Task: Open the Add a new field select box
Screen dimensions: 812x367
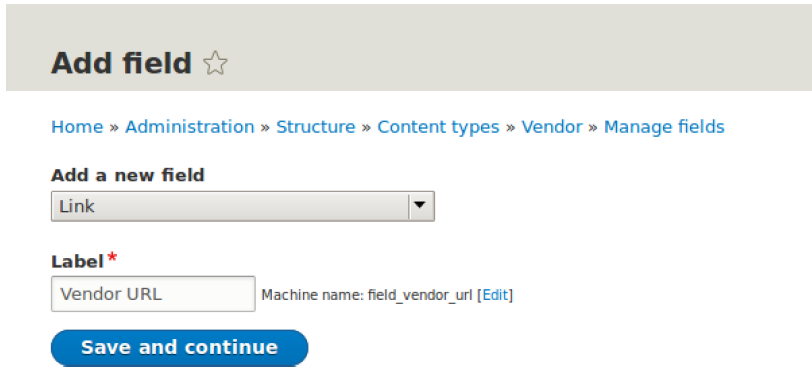Action: pos(242,206)
